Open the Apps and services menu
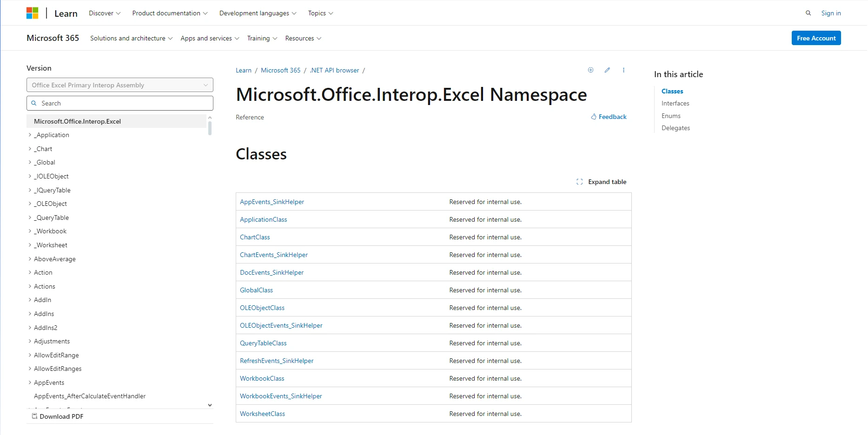The height and width of the screenshot is (435, 868). point(210,38)
